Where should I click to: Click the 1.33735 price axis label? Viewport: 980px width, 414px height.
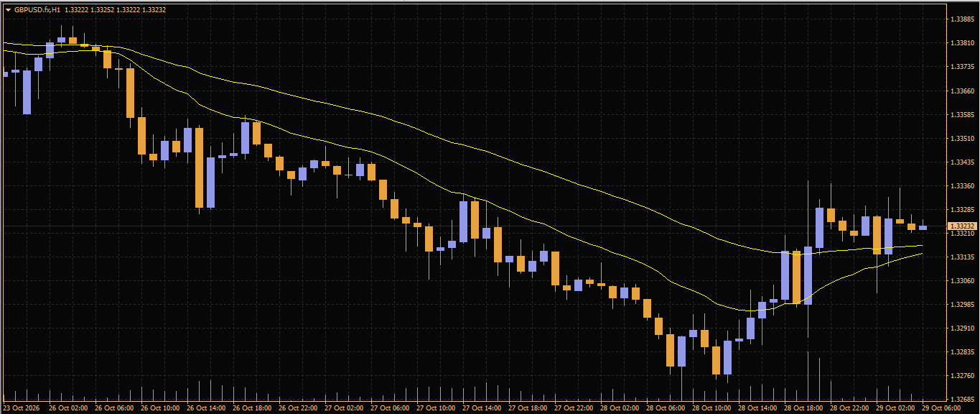coord(961,67)
